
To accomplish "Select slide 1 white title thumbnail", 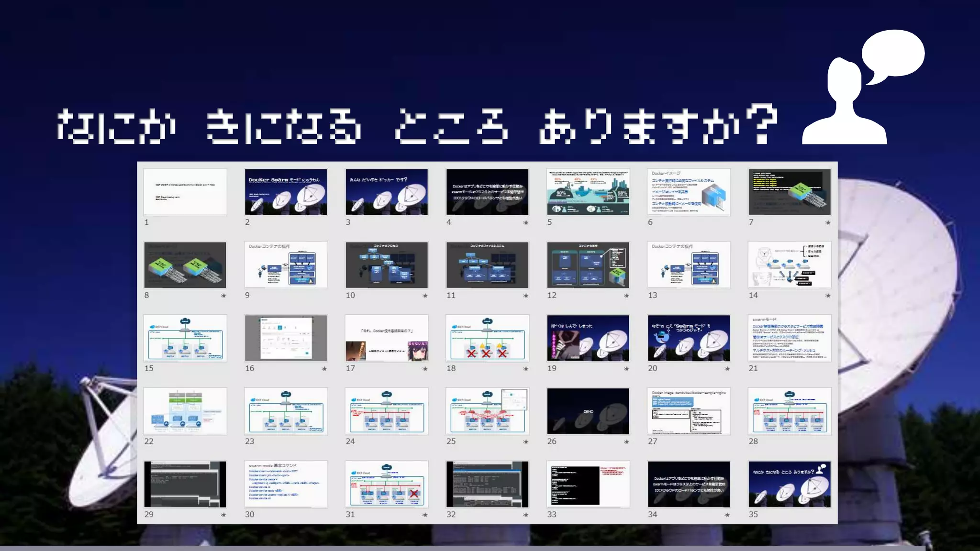I will click(x=185, y=192).
